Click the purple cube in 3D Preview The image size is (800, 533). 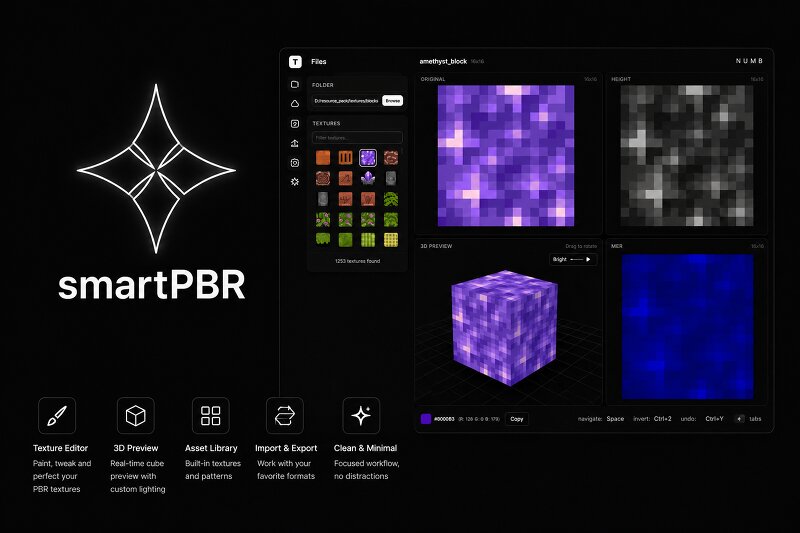click(x=504, y=328)
